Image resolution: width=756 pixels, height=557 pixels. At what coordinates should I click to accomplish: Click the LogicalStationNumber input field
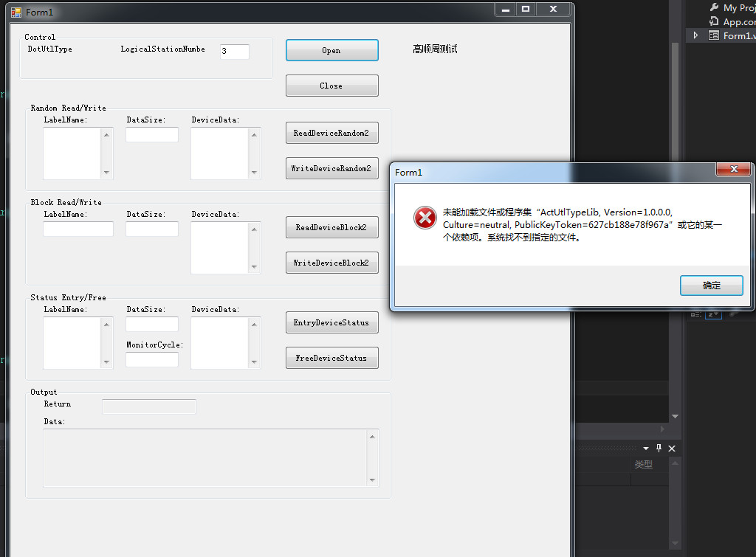tap(235, 52)
